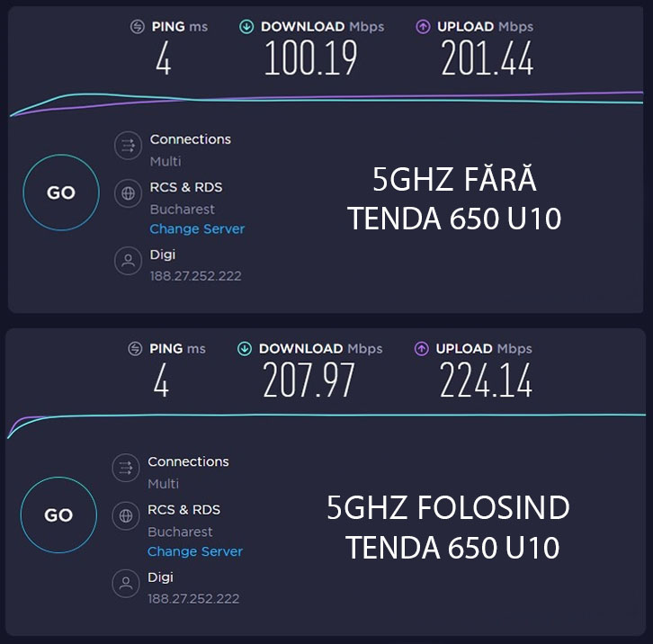Viewport: 653px width, 644px height.
Task: Click the download arrow icon in the top result
Action: click(x=246, y=27)
